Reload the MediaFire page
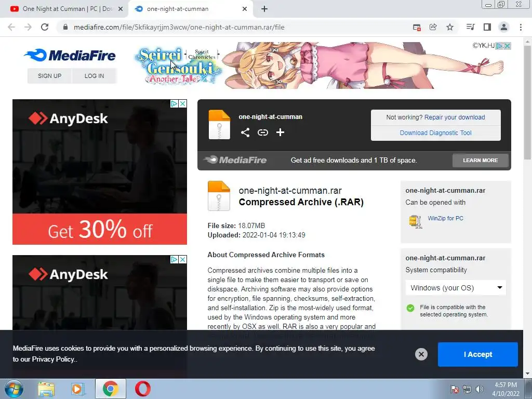 coord(45,27)
